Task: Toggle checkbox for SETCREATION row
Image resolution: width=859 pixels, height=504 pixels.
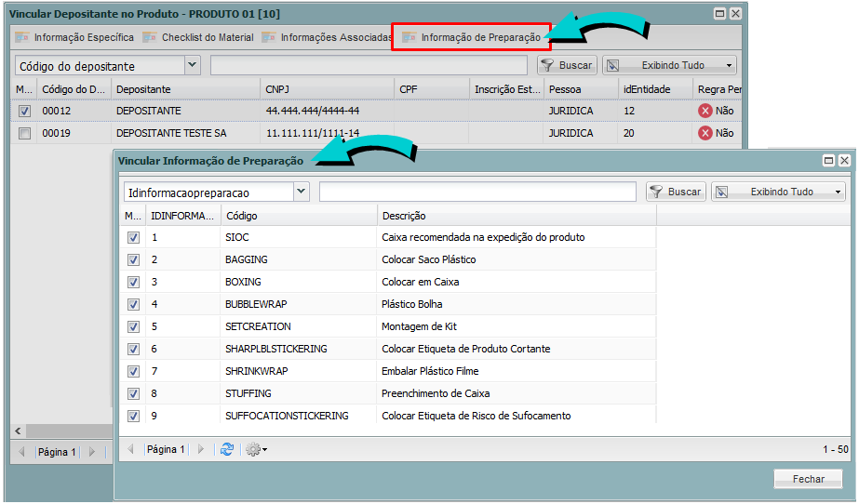Action: (133, 326)
